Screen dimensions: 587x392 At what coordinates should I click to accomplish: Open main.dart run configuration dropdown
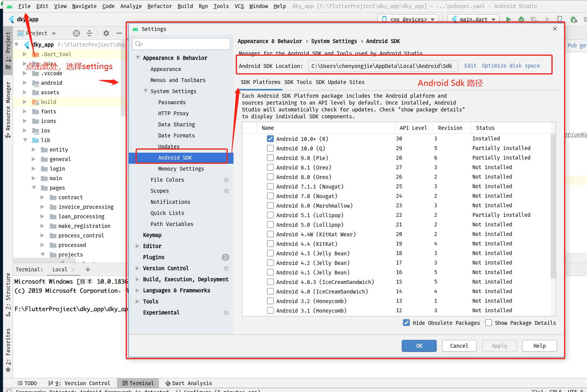pos(474,19)
